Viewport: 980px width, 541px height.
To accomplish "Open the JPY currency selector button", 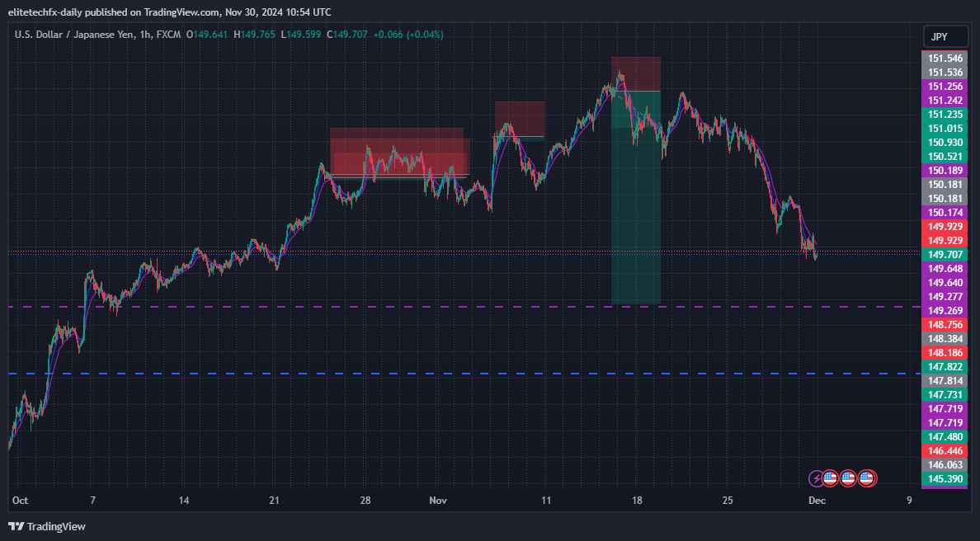I will tap(945, 37).
